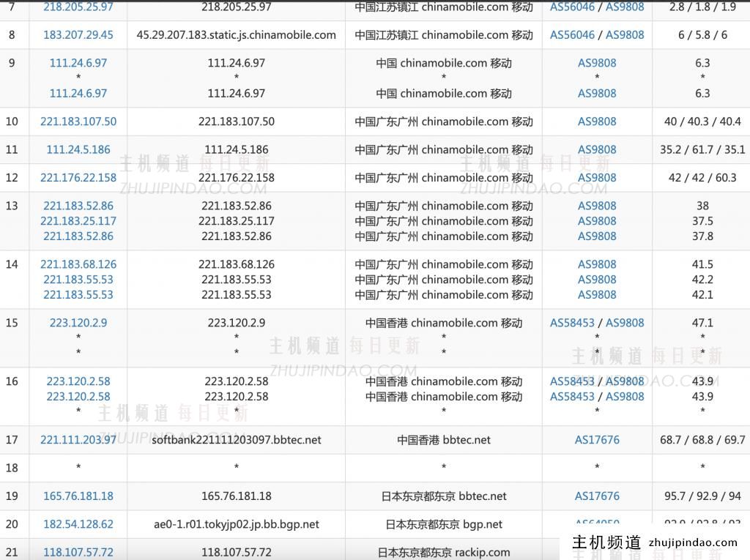750x560 pixels.
Task: Select latency value 6 / 5.8 / 6
Action: click(x=702, y=35)
